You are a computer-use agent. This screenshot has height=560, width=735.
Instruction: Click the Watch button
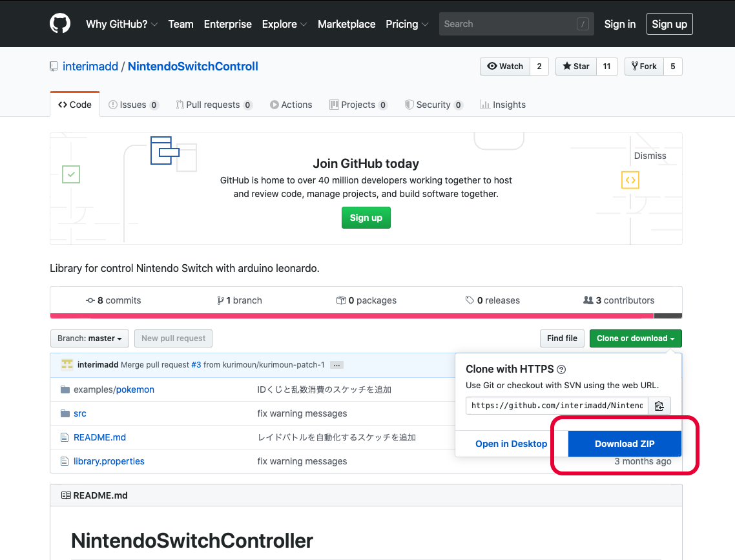[505, 67]
